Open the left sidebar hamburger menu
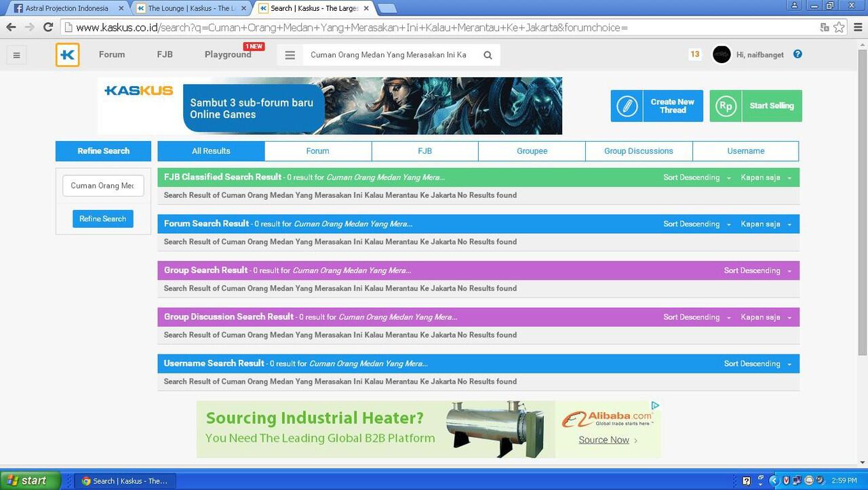This screenshot has height=490, width=868. click(x=16, y=55)
